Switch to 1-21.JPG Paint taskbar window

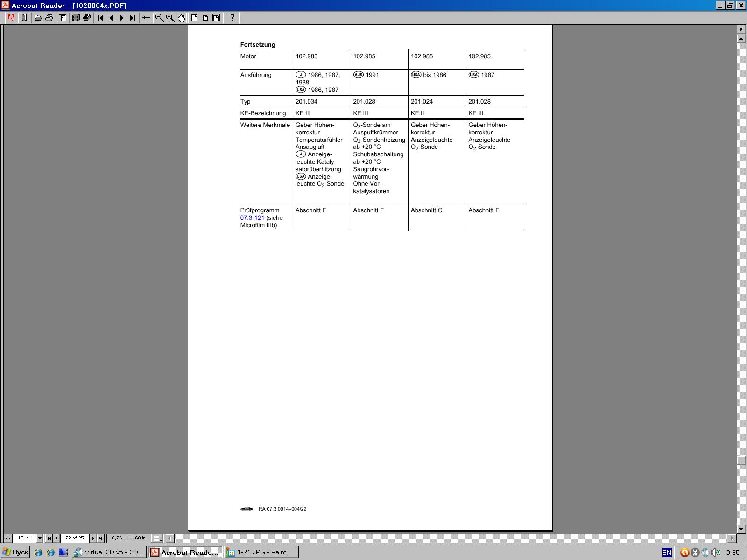[261, 553]
